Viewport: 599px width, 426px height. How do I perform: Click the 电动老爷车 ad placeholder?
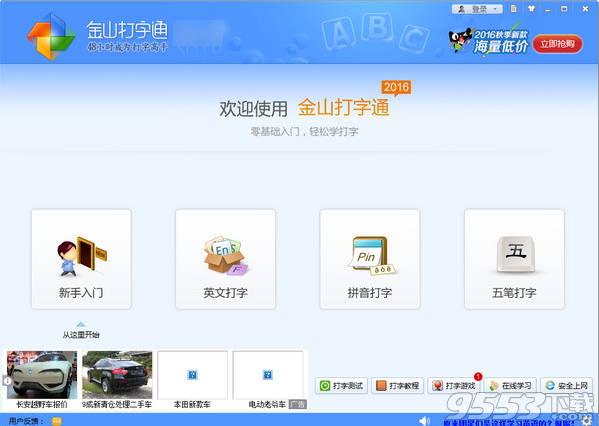point(268,375)
